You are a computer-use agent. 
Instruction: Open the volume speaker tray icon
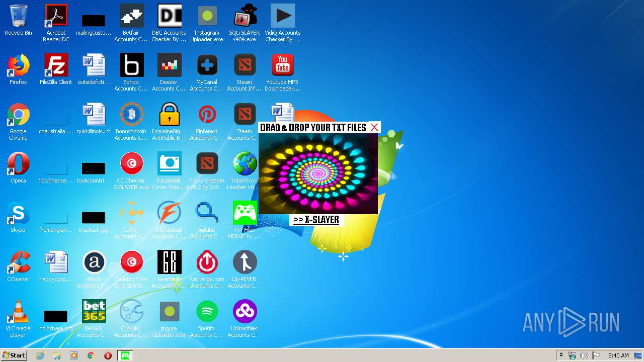pos(584,355)
